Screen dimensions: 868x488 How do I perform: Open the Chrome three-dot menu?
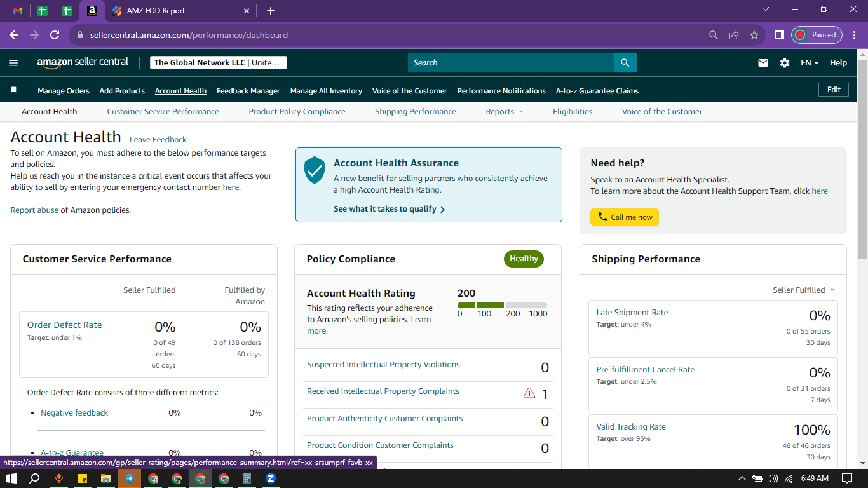855,35
